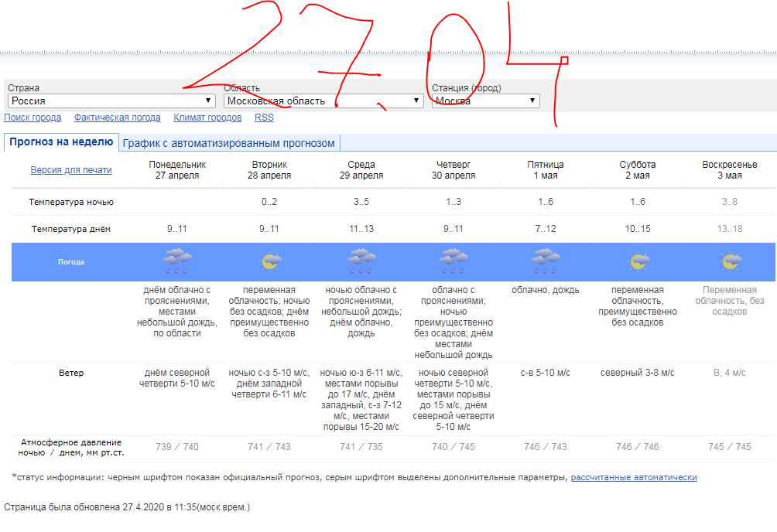This screenshot has width=777, height=532.
Task: Open the RSS feed link
Action: [x=264, y=118]
